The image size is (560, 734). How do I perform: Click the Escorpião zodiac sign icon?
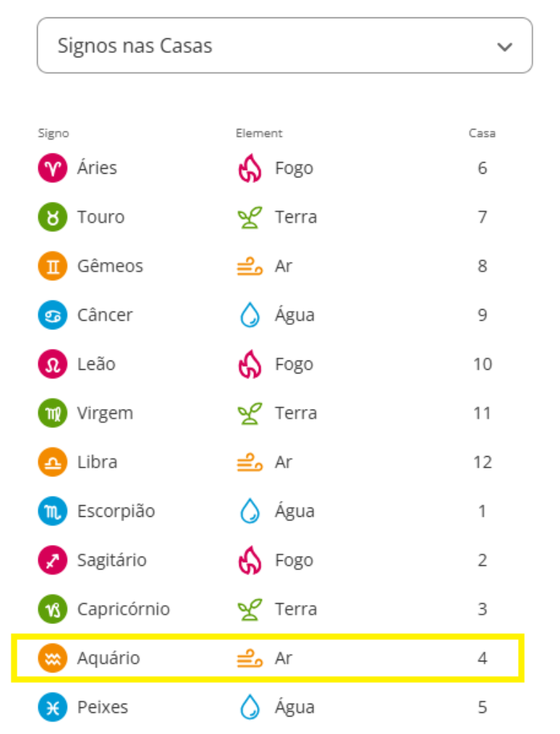[52, 512]
